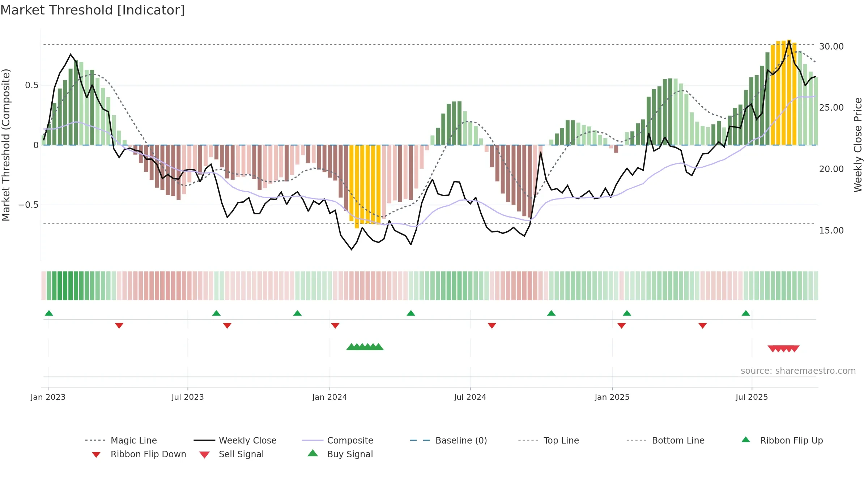Image resolution: width=868 pixels, height=488 pixels.
Task: Click the red Sell Signal cluster after Jul 2025
Action: coord(783,349)
